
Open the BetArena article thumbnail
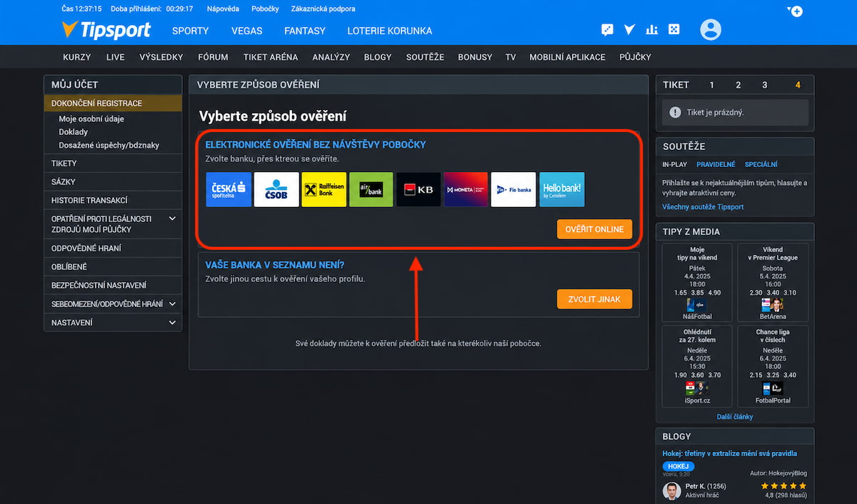[x=773, y=305]
